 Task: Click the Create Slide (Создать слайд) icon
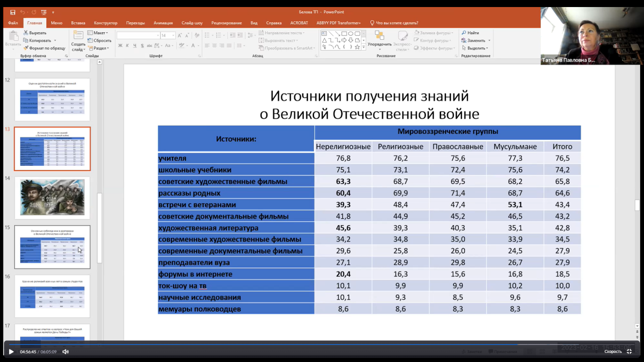coord(78,35)
